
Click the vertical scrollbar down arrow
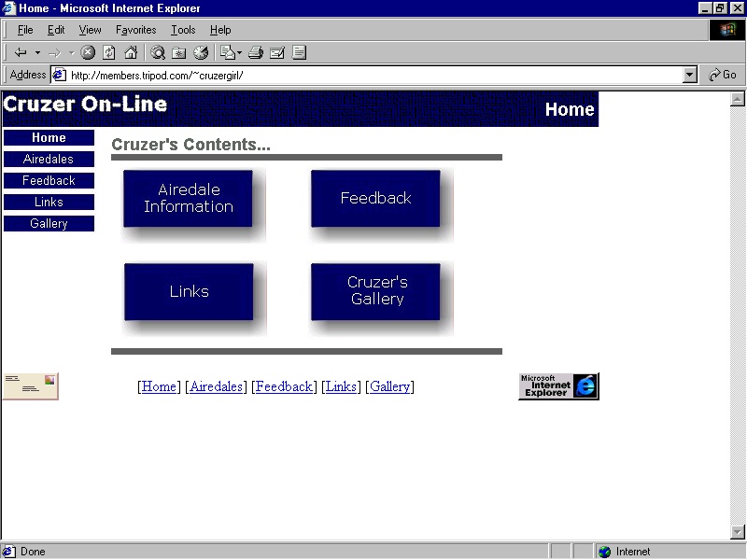pyautogui.click(x=738, y=532)
